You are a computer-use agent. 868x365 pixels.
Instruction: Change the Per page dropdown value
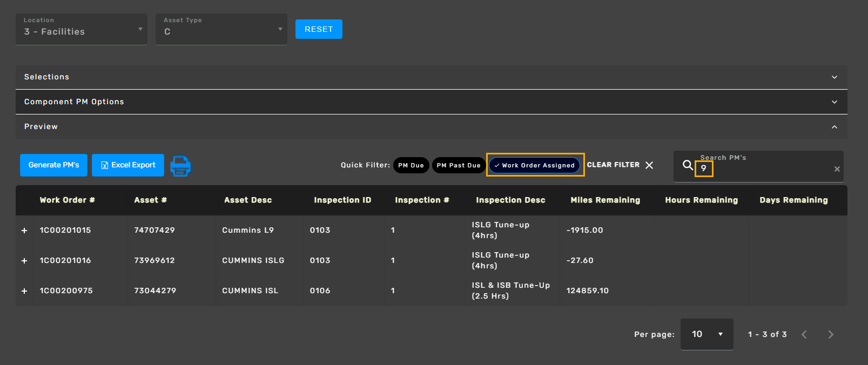(706, 334)
